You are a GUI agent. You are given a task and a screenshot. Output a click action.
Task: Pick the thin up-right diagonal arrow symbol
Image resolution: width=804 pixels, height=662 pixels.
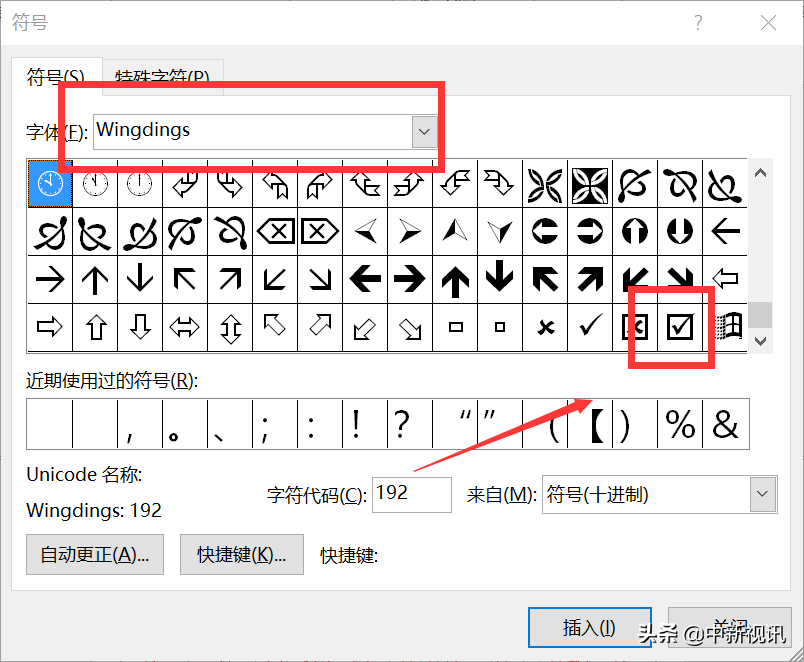click(x=230, y=279)
